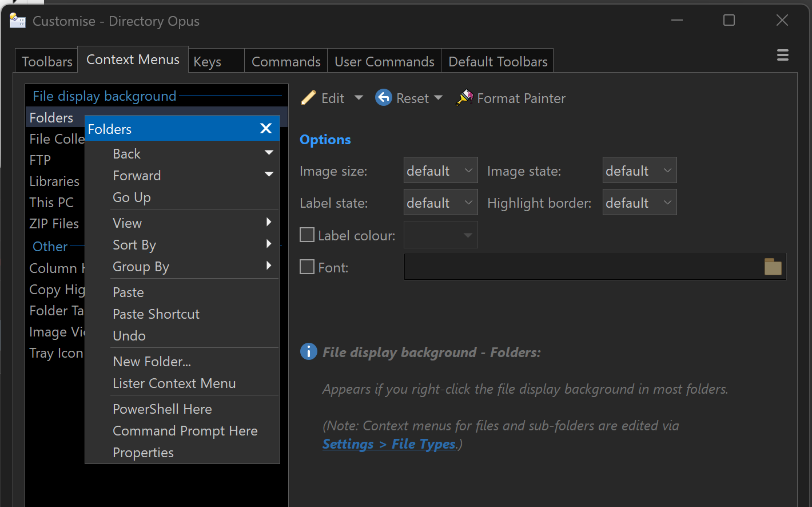Follow the Settings > File Types link
812x507 pixels.
(x=389, y=444)
